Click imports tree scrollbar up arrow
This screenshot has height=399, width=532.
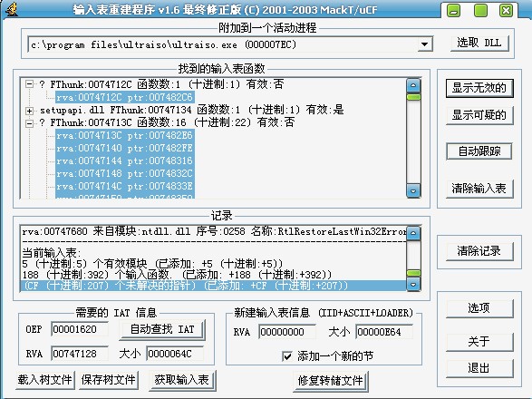tap(413, 85)
